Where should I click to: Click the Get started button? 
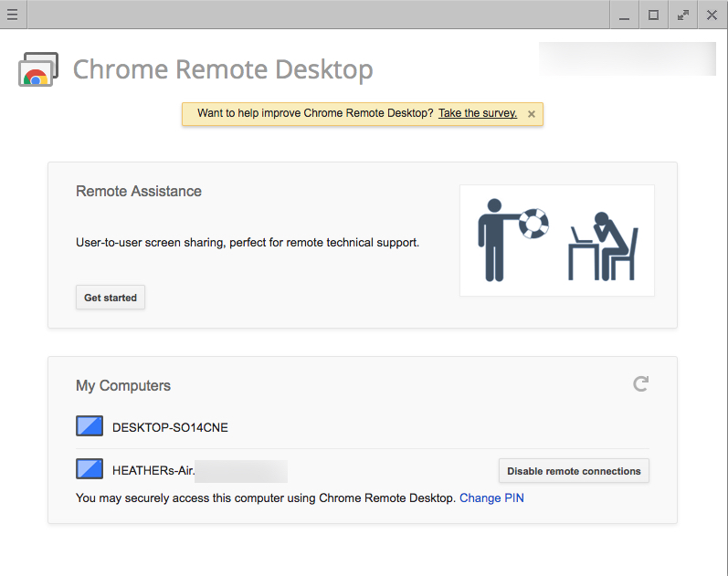(111, 298)
